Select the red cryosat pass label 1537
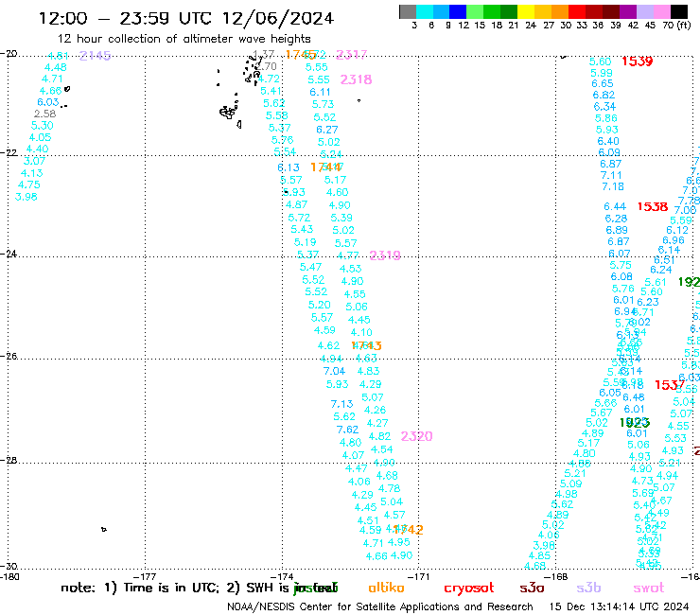The height and width of the screenshot is (615, 700). (x=670, y=385)
